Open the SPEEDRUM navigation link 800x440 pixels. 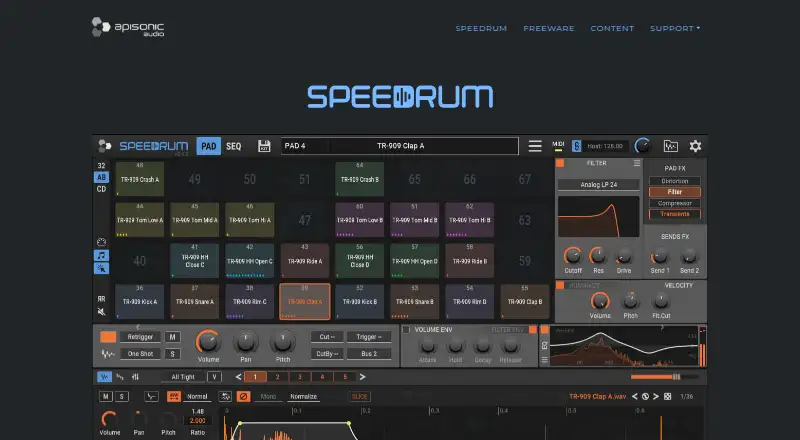click(481, 29)
